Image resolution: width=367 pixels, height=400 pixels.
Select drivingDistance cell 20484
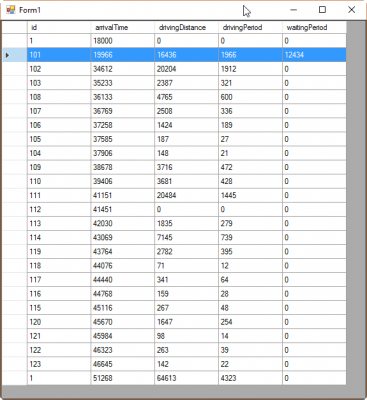tap(187, 195)
